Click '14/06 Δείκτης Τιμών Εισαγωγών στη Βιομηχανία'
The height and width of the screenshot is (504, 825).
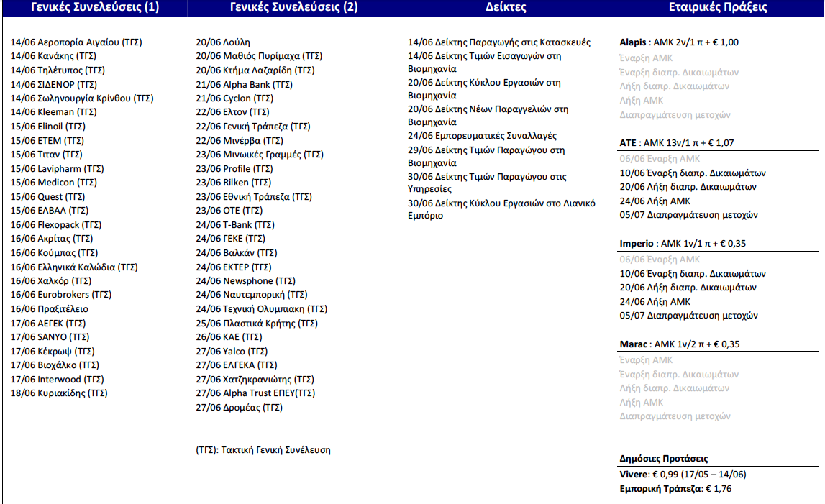coord(484,62)
